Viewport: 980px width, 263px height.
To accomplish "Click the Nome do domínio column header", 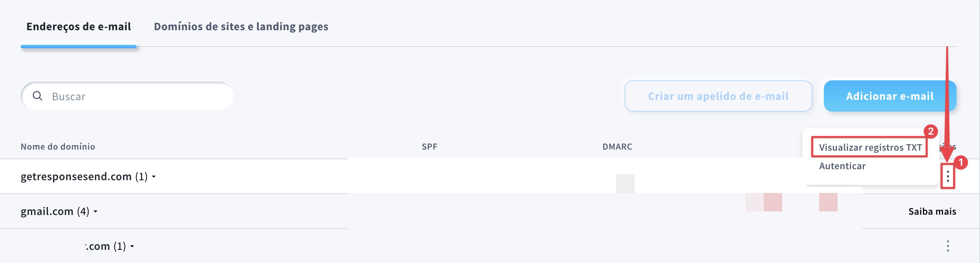I will click(58, 146).
